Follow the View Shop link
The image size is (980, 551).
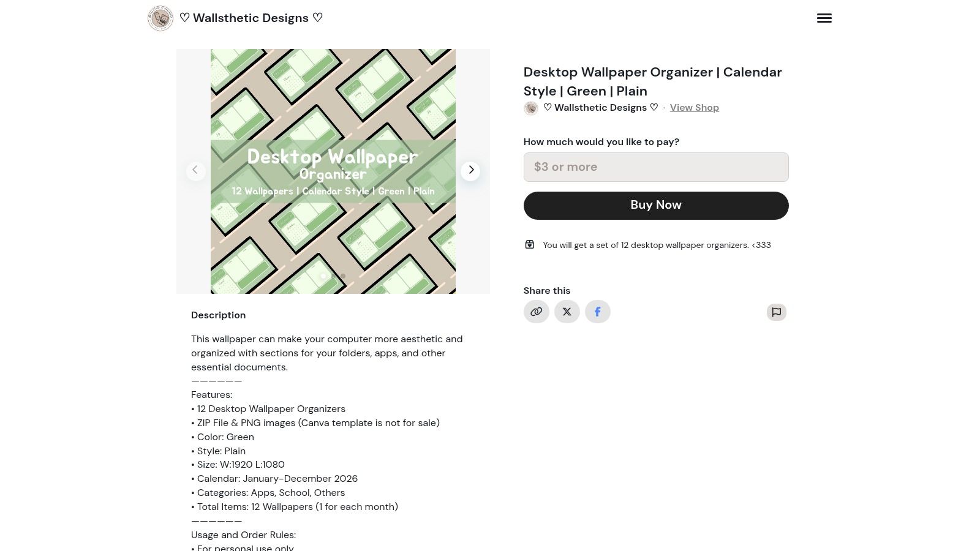[x=694, y=108]
